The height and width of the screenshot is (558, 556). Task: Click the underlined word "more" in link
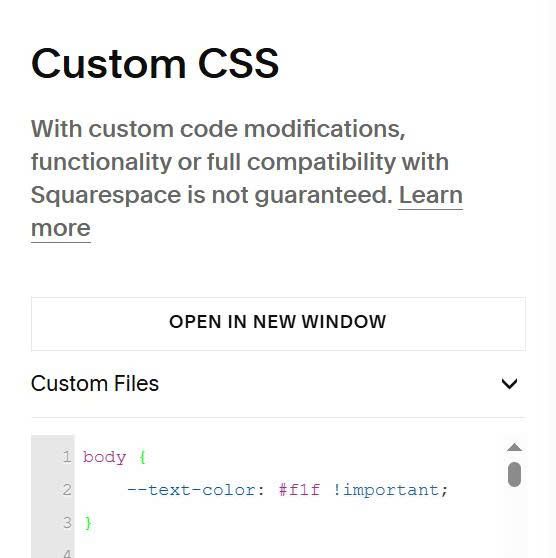click(61, 228)
